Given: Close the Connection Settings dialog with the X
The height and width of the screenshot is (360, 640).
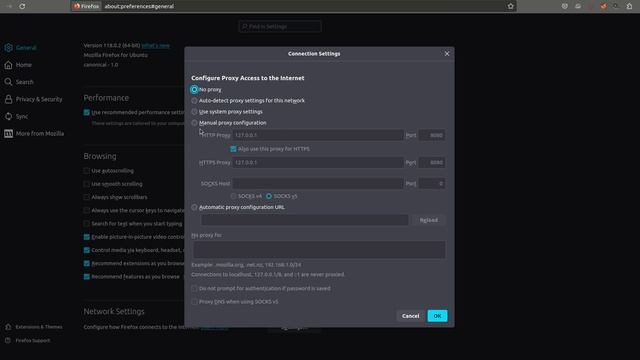Looking at the screenshot, I should pyautogui.click(x=447, y=53).
